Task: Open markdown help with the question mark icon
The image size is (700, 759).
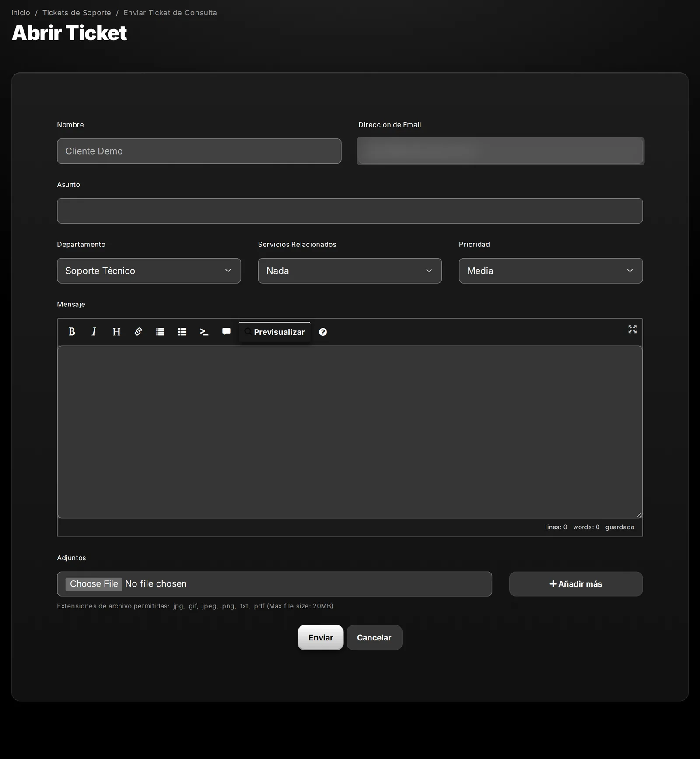Action: click(323, 332)
